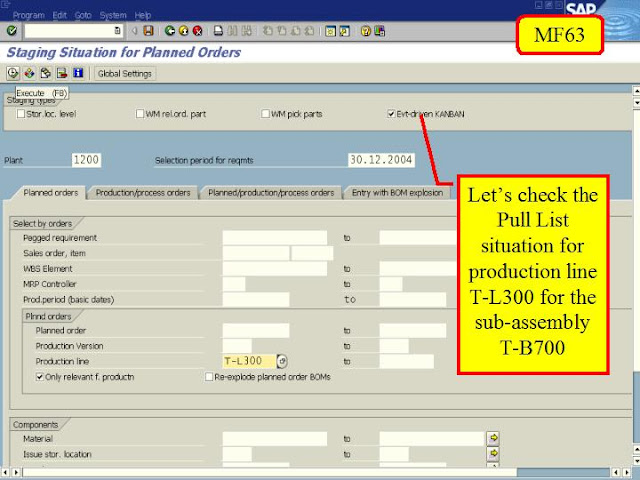Switch to Planned/production/process orders tab
Viewport: 640px width, 480px height.
pyautogui.click(x=271, y=193)
